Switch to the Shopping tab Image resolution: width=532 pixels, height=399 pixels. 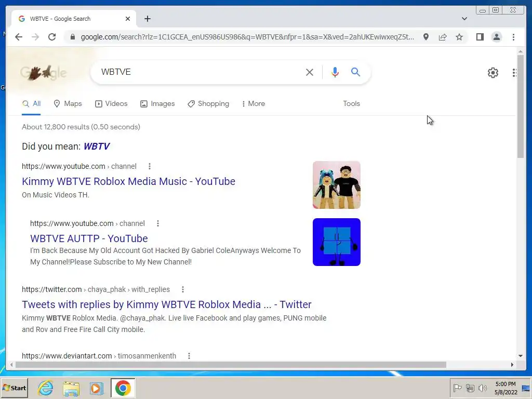(208, 103)
